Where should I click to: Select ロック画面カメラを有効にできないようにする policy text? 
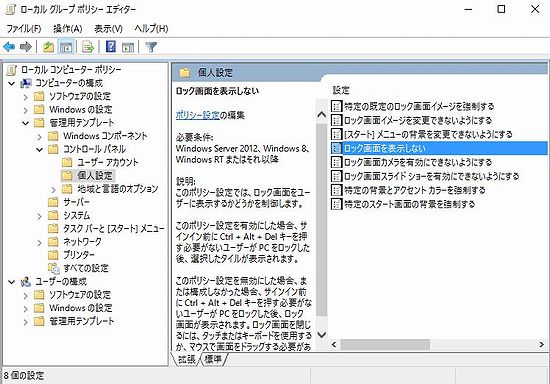pyautogui.click(x=418, y=162)
